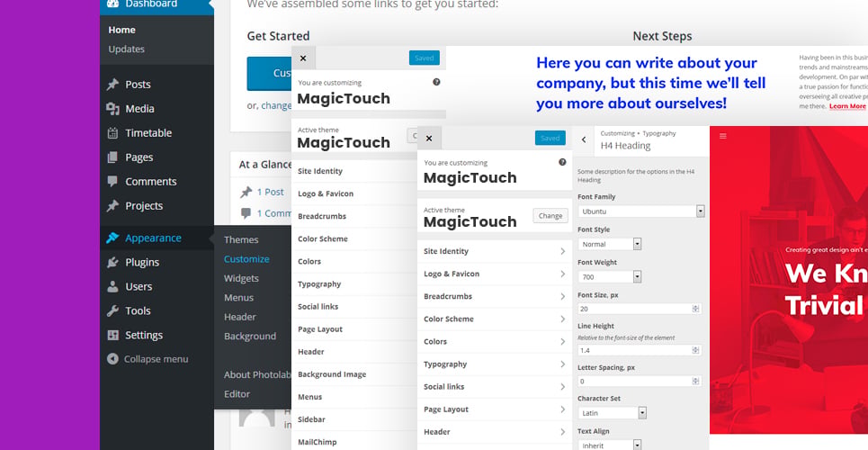Open Character Set dropdown showing Latin
Screen dimensions: 868x450
point(613,413)
